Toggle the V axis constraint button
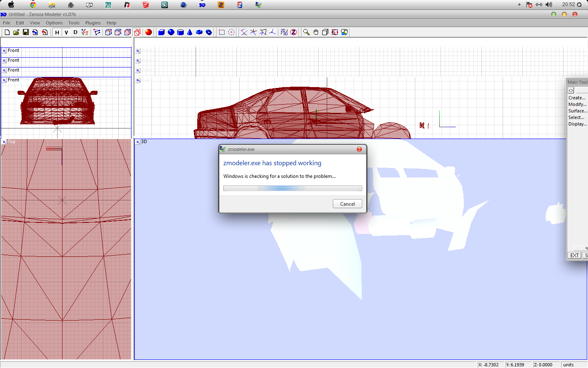 (x=66, y=32)
